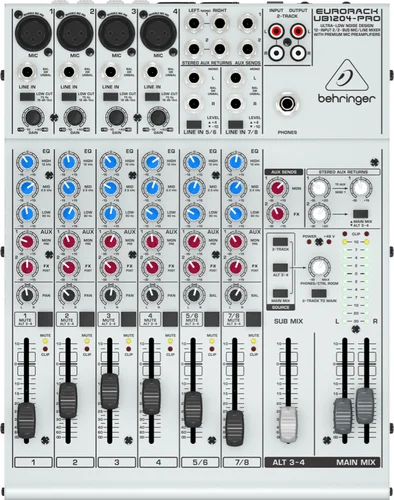Click the PHONES output jack
Viewport: 394px width, 500px height.
287,104
